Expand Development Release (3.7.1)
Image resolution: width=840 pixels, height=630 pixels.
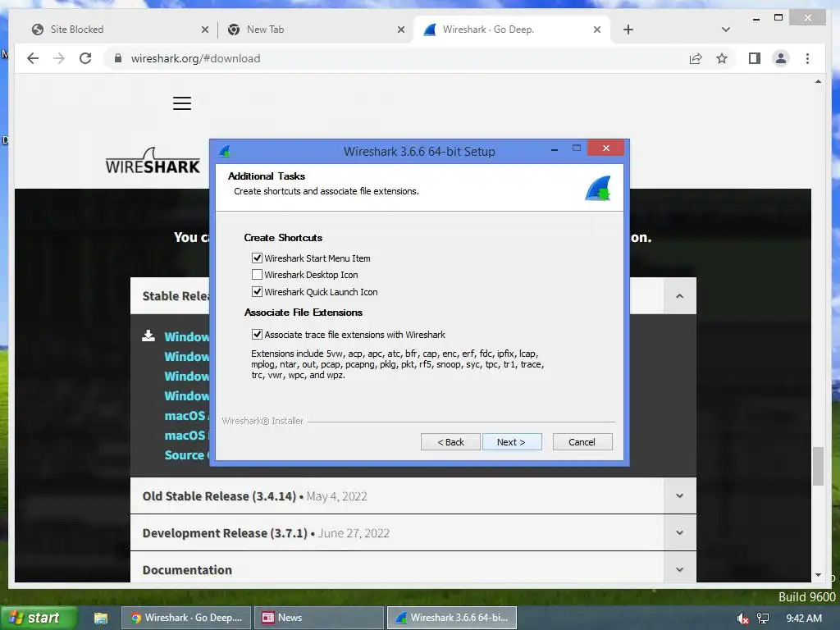679,533
